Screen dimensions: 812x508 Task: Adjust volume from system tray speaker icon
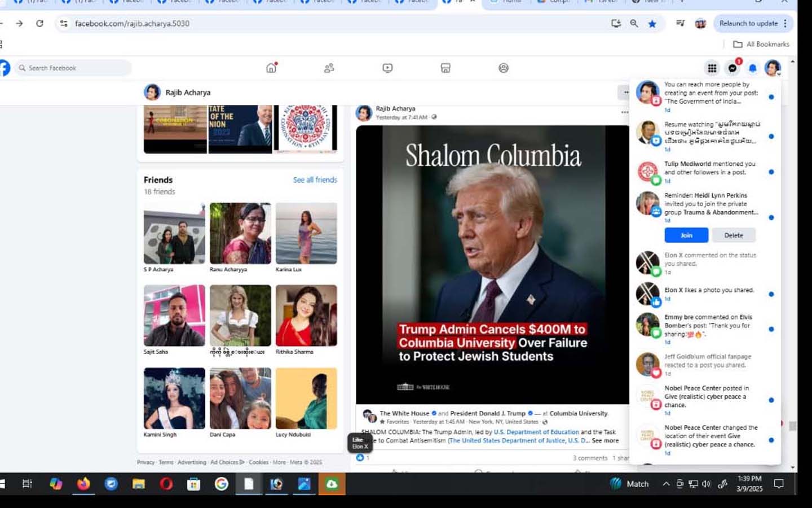tap(706, 484)
